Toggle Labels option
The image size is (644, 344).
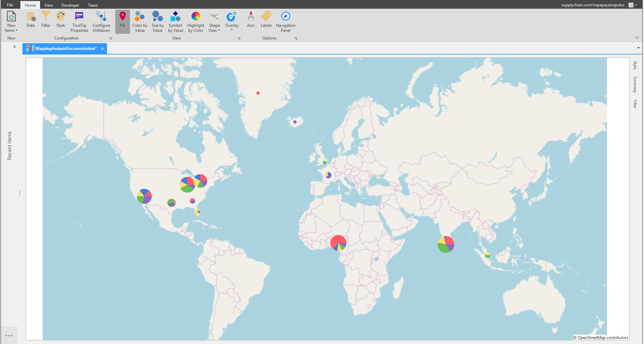pos(266,19)
